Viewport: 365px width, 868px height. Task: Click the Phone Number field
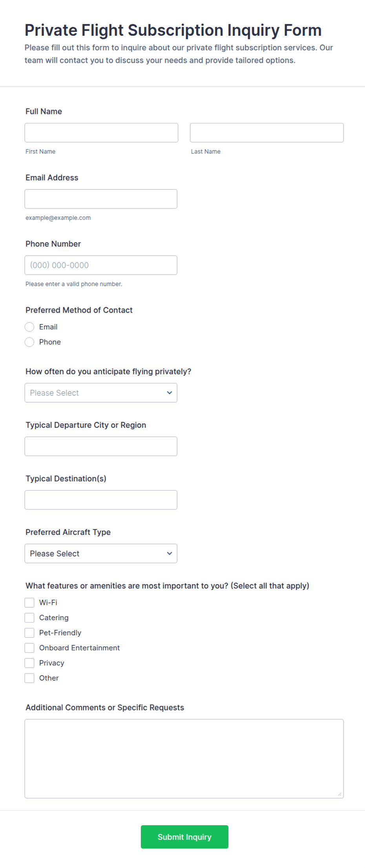tap(101, 265)
